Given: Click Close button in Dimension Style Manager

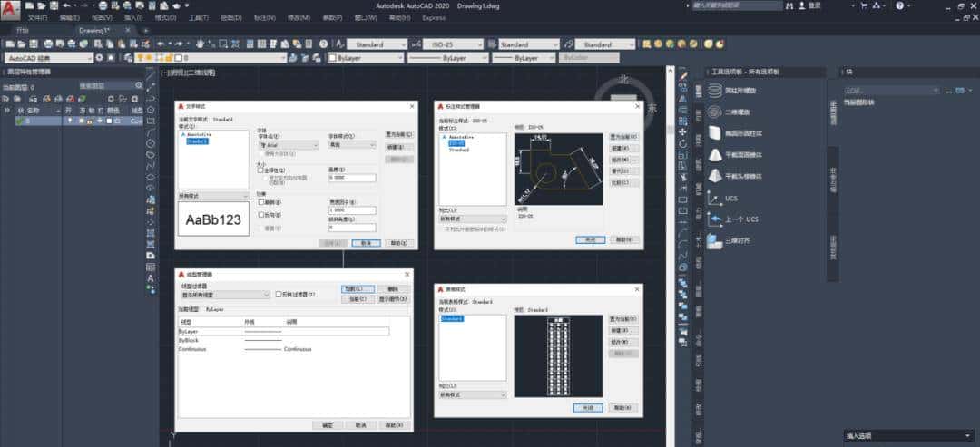Looking at the screenshot, I should 589,239.
